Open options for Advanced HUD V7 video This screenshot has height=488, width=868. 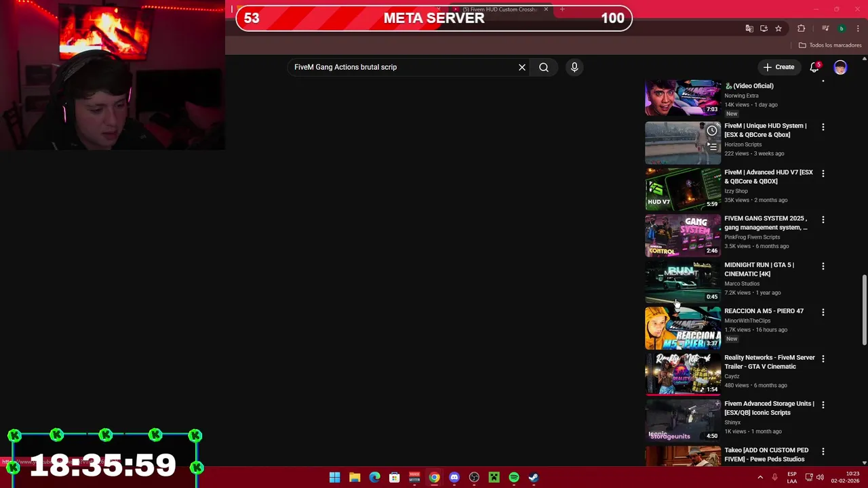[823, 174]
